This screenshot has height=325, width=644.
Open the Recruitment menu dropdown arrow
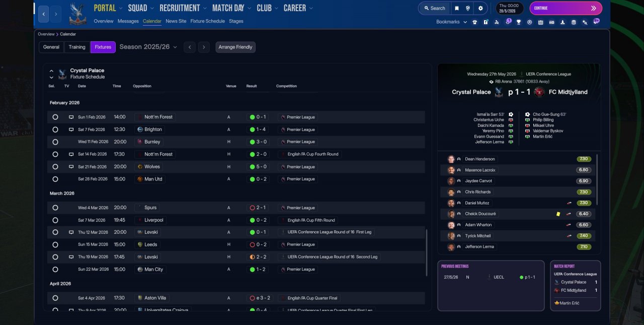point(205,9)
